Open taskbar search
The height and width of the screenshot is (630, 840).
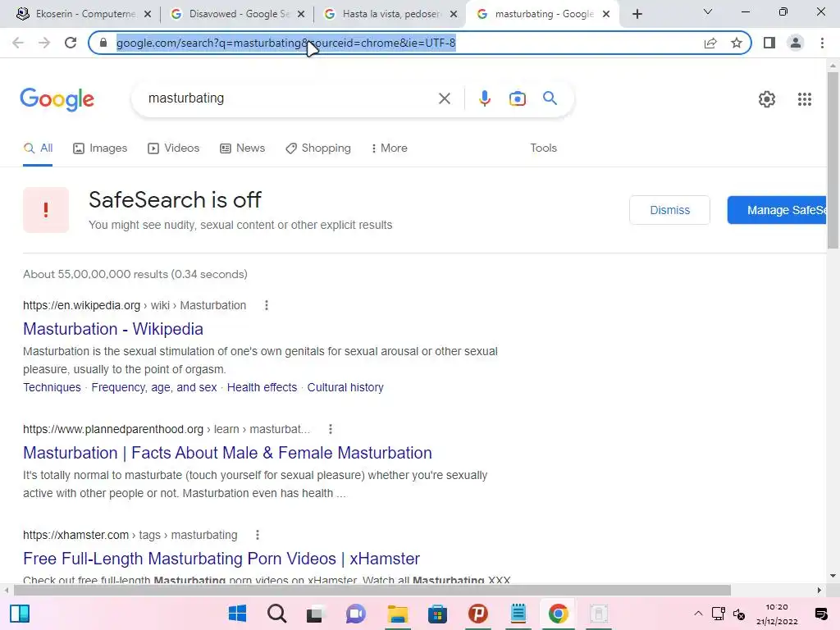click(x=277, y=614)
